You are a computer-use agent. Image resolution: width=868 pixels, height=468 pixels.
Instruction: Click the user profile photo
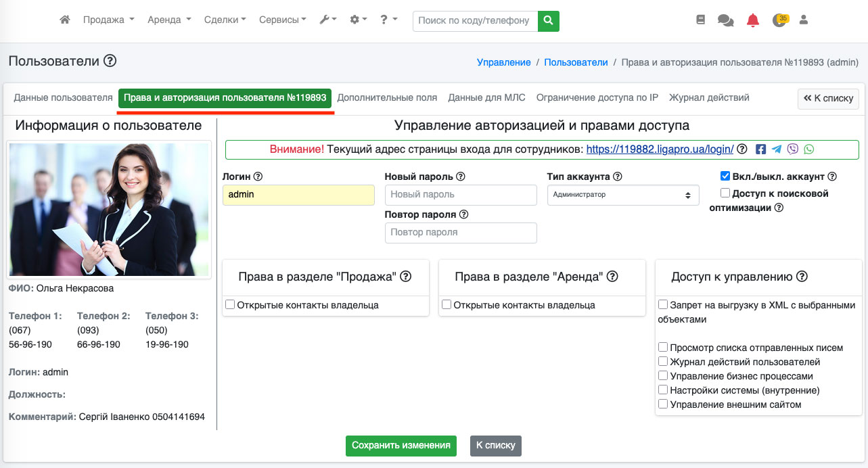pos(109,209)
